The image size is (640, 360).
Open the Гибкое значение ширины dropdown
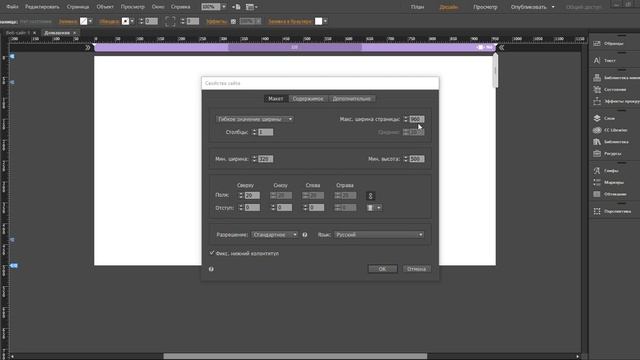pos(255,119)
